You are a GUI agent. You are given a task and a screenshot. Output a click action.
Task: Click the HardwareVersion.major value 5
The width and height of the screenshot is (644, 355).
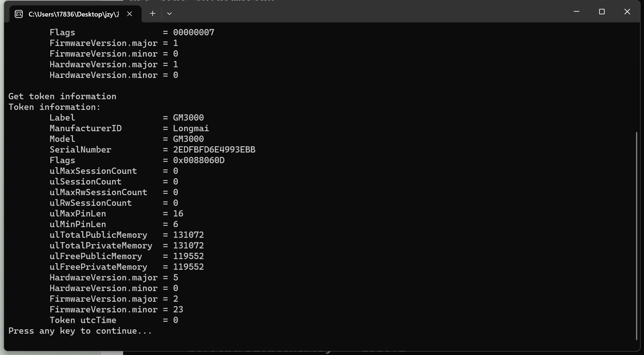[x=176, y=277]
